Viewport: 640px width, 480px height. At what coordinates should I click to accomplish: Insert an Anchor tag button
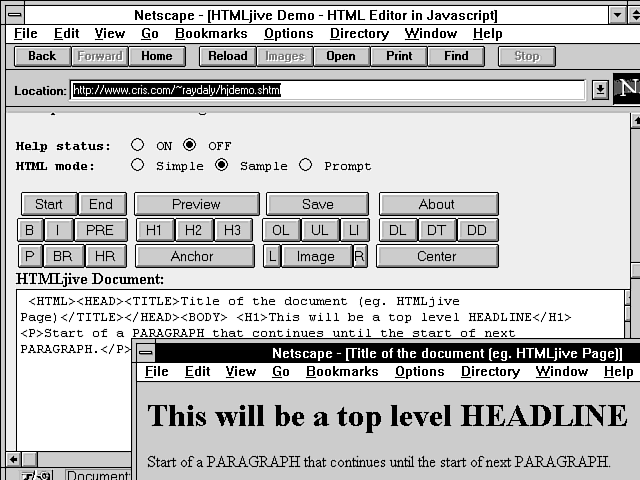point(192,256)
